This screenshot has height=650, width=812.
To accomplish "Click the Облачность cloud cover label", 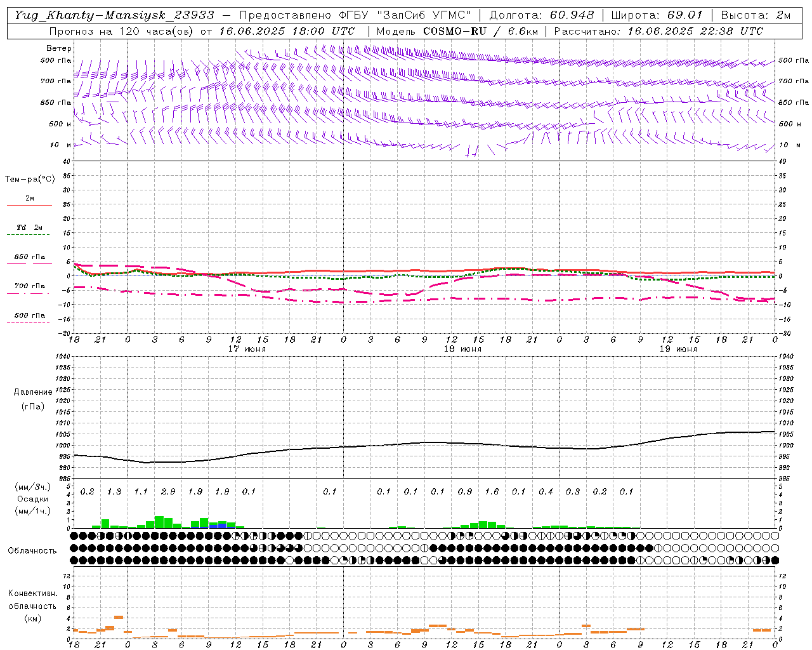I will pyautogui.click(x=32, y=551).
